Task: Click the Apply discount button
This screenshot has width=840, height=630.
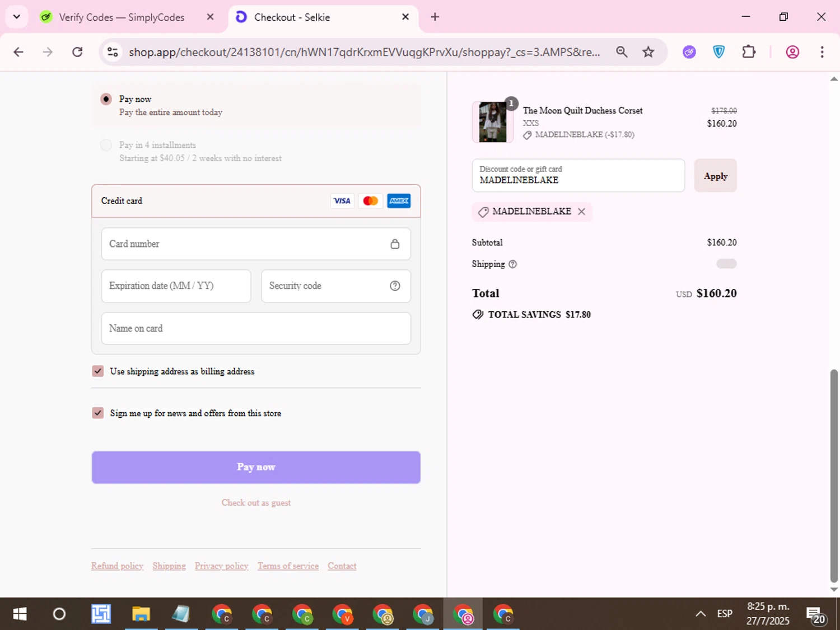Action: click(x=715, y=176)
